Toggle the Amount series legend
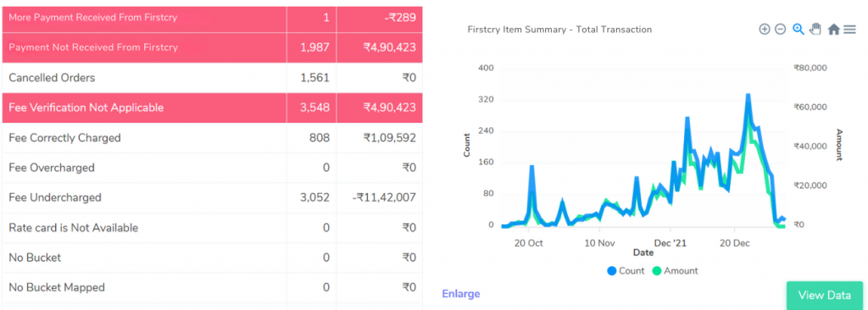868x310 pixels. [674, 271]
